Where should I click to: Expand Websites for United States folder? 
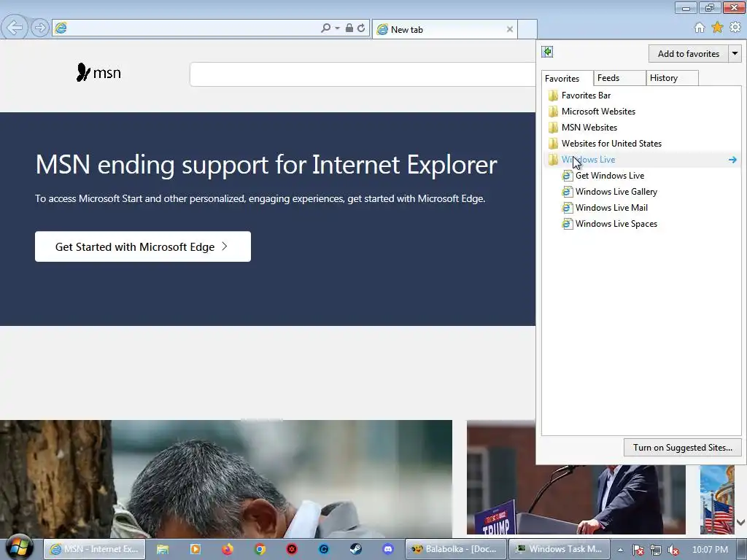click(642, 144)
